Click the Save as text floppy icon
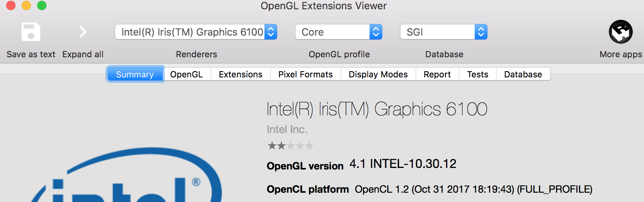The image size is (644, 202). [x=31, y=32]
